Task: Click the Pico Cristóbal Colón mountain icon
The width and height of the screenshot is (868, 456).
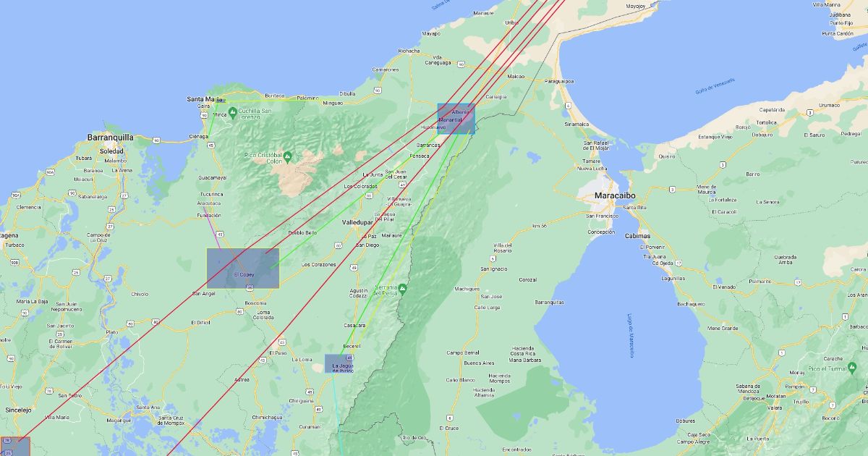Action: [x=288, y=156]
